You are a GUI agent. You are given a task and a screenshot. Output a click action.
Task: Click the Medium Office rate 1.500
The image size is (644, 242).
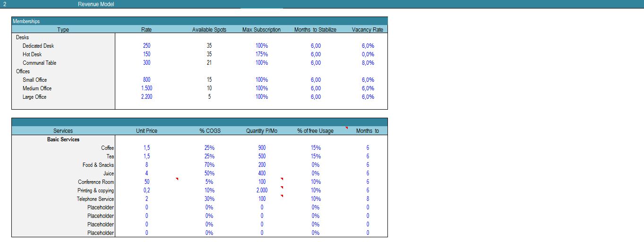[x=146, y=88]
